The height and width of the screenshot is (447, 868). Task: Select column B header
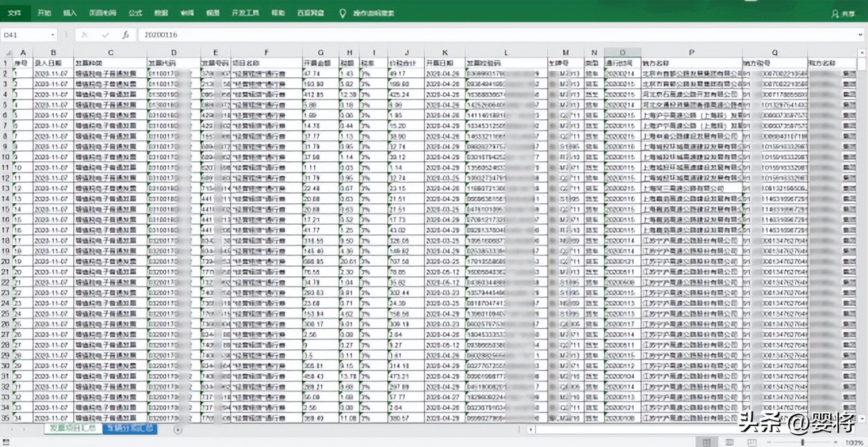coord(53,53)
